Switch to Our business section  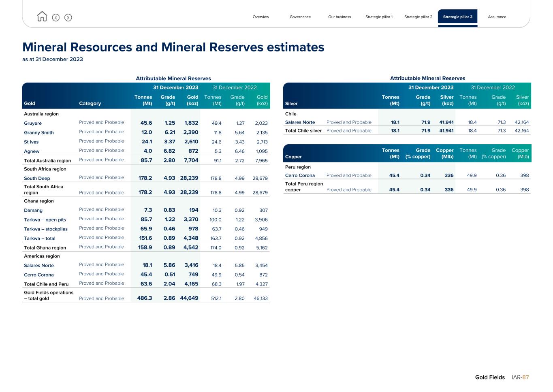coord(339,17)
